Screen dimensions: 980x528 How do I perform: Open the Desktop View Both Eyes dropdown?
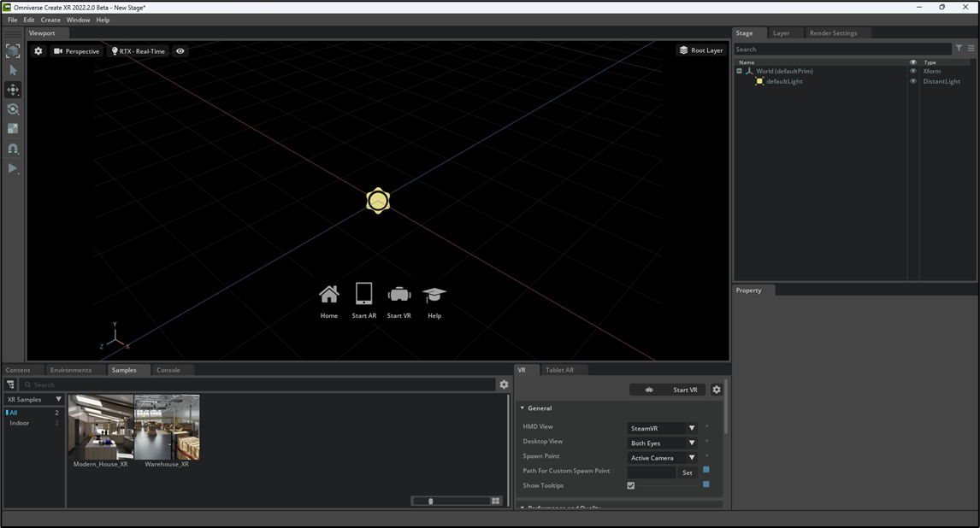663,443
